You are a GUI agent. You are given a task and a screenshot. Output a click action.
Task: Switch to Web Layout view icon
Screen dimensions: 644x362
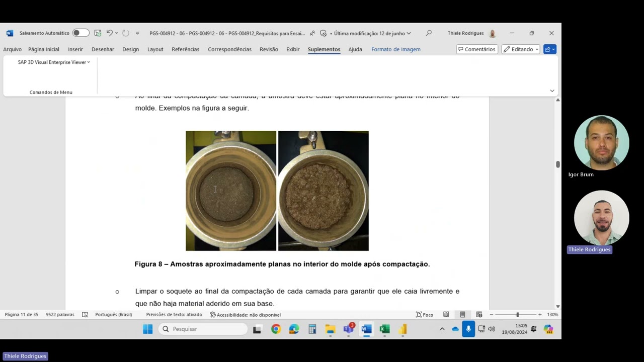point(479,315)
